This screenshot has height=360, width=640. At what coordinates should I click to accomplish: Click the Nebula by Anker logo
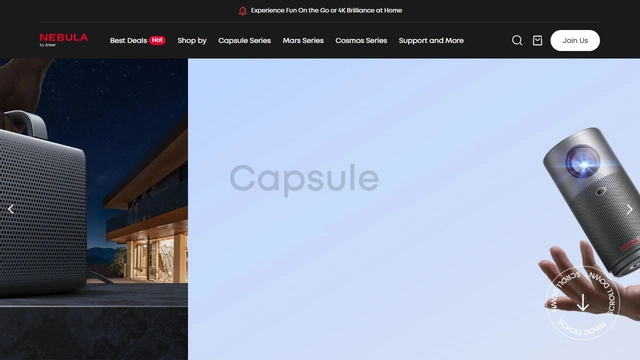(x=64, y=40)
